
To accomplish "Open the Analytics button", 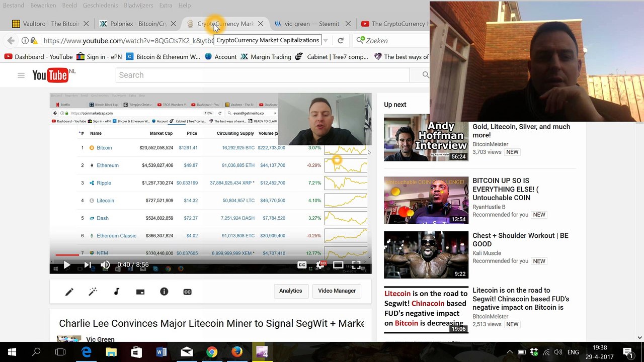I will coord(290,291).
